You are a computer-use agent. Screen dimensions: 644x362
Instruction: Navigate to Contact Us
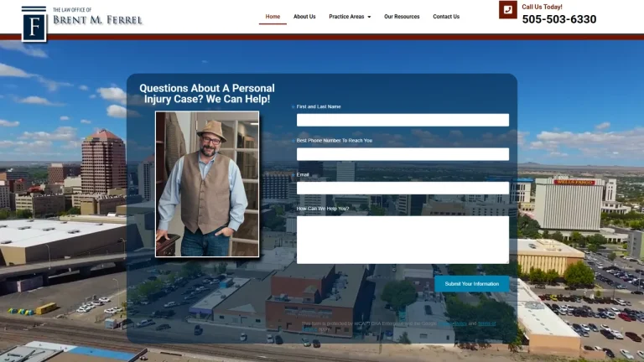[446, 17]
